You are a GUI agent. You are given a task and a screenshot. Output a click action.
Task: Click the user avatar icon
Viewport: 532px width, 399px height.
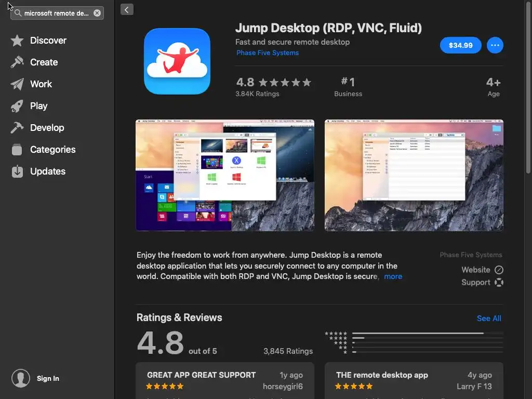click(21, 378)
